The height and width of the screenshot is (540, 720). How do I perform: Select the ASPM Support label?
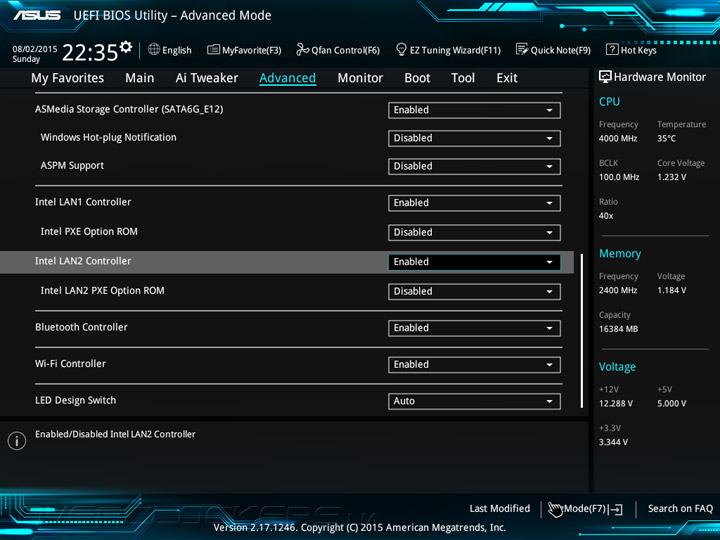pos(72,165)
